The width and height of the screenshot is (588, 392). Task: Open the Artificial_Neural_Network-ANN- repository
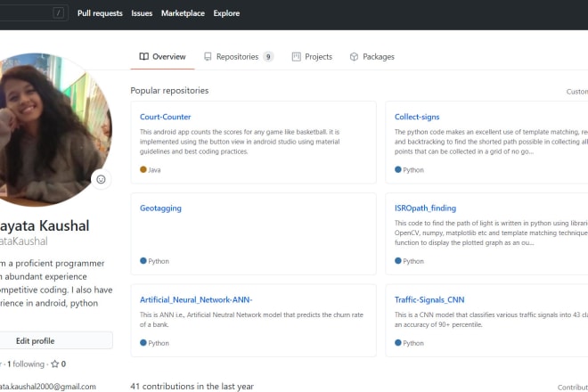pos(196,299)
